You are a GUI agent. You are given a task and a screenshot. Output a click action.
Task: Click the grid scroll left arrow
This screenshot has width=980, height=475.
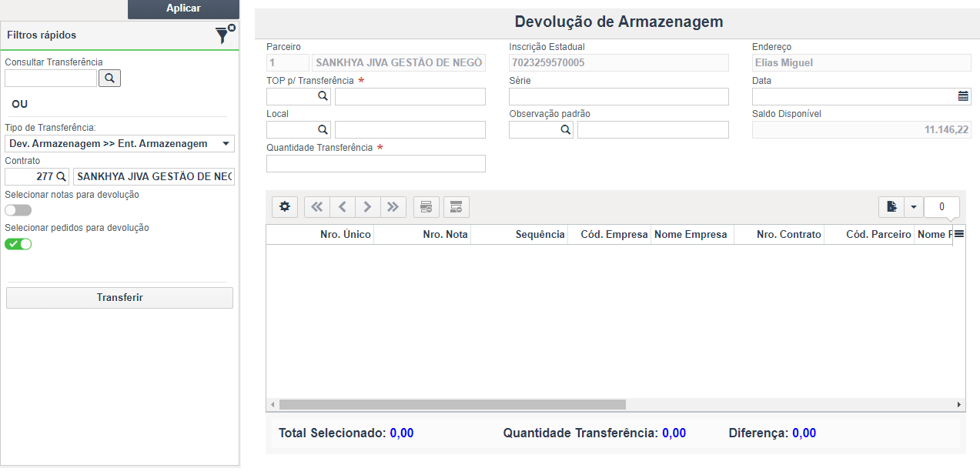[x=273, y=404]
